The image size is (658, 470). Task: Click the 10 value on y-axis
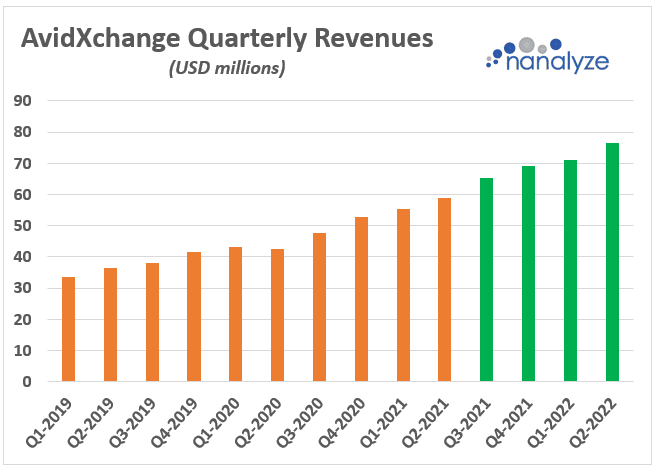[x=23, y=351]
